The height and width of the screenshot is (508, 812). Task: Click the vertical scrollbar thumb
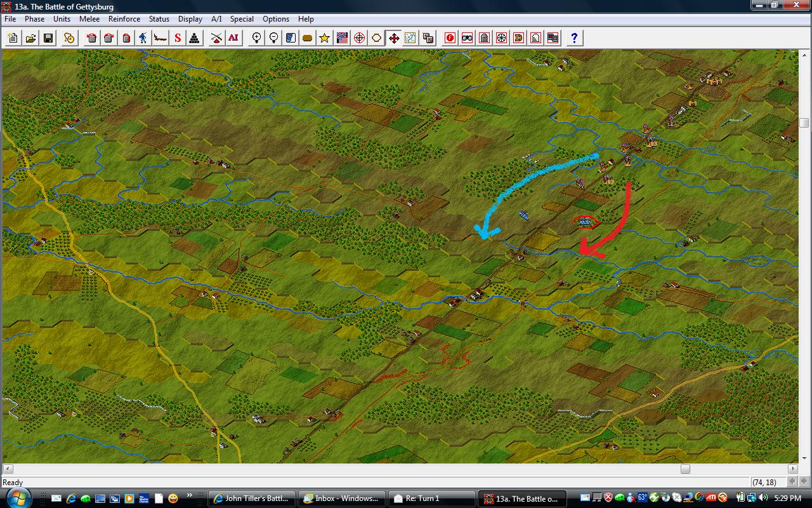coord(804,123)
